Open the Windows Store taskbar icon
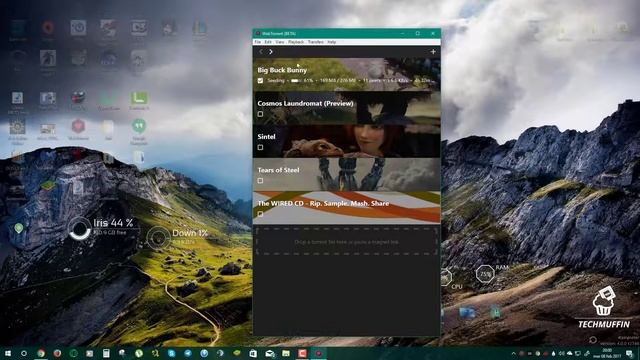 [x=253, y=353]
